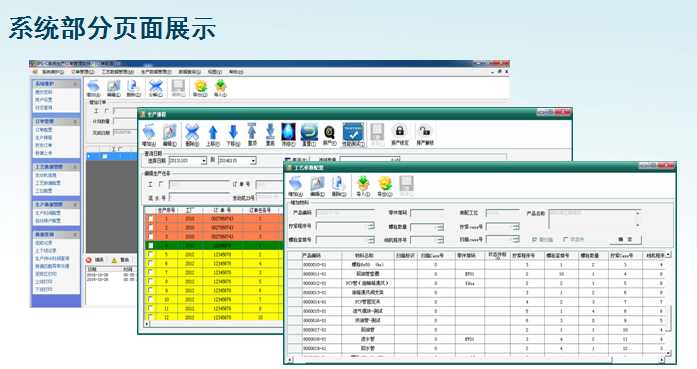The height and width of the screenshot is (369, 697).
Task: Collapse 系统维护 sidebar section
Action: tap(75, 84)
